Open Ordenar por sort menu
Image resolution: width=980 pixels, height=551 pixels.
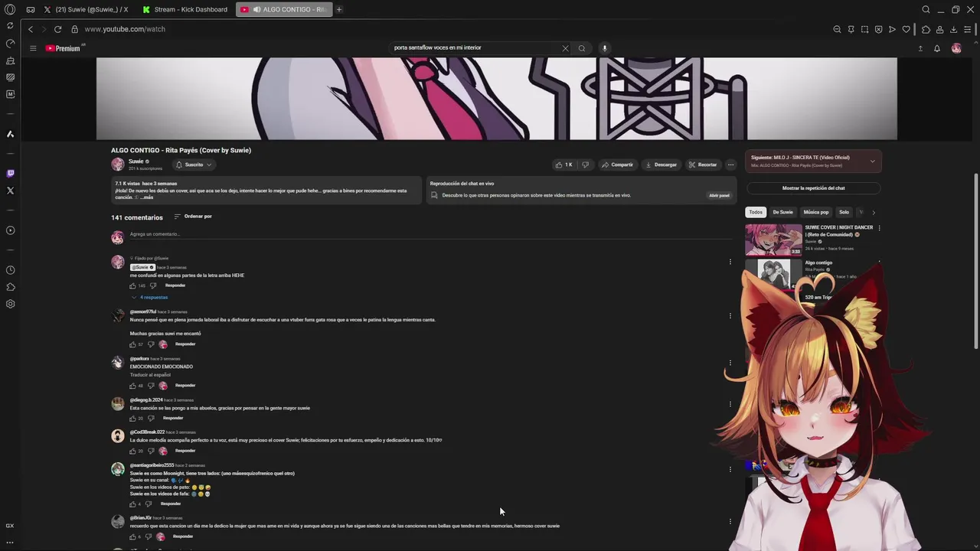[193, 217]
